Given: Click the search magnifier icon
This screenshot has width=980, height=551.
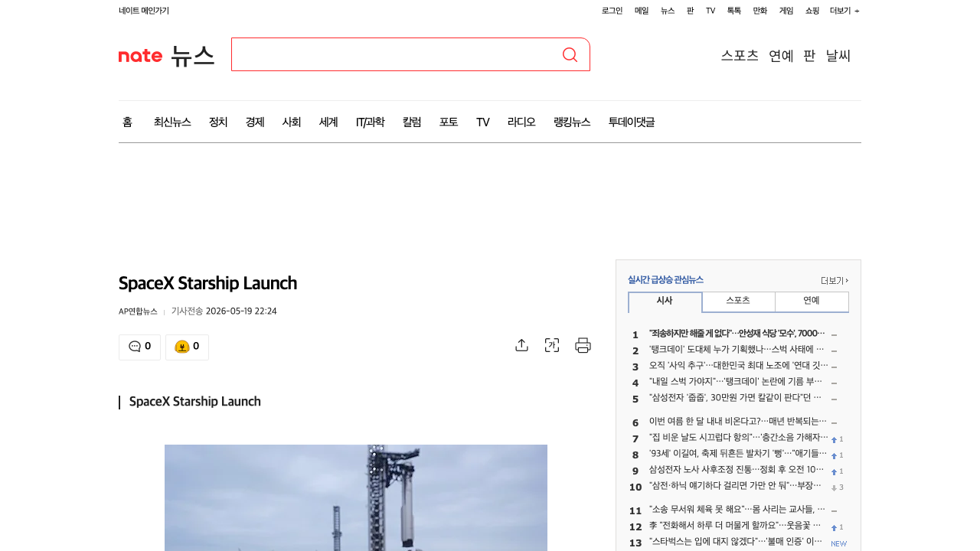Looking at the screenshot, I should coord(570,54).
